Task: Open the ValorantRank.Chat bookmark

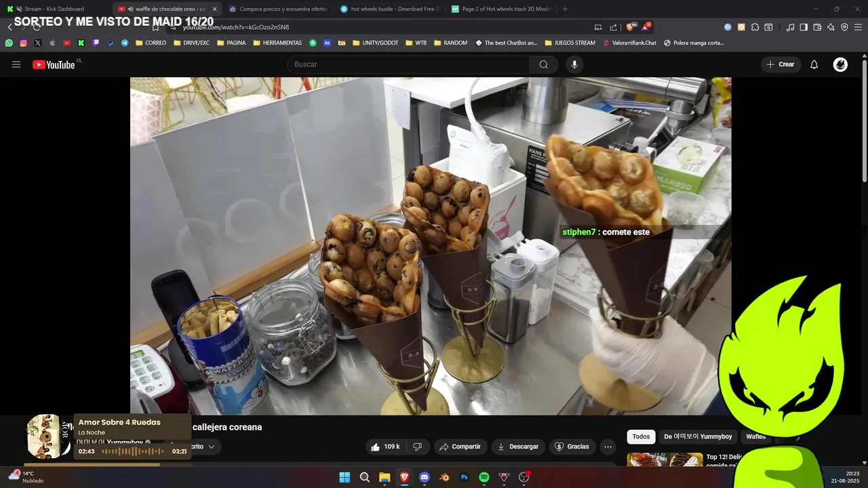Action: 630,43
